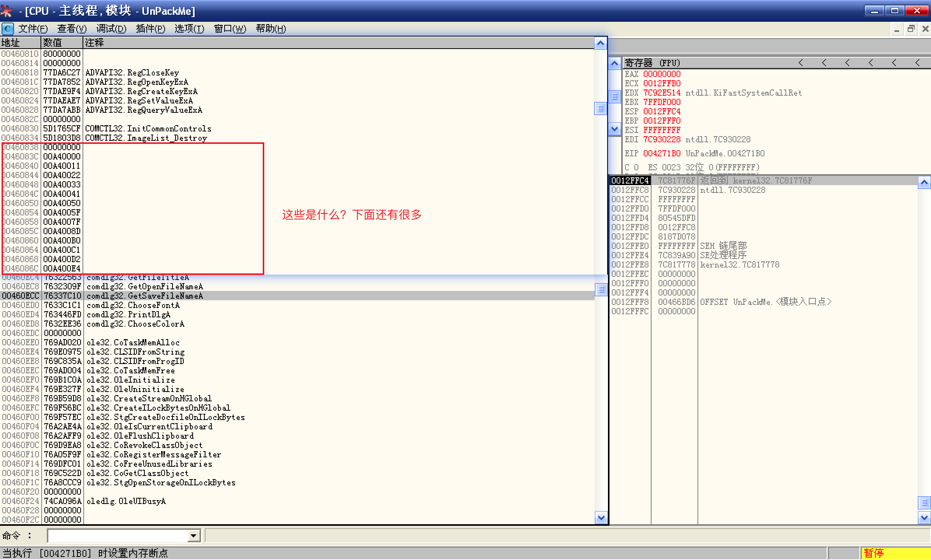Open the 文件(F) menu
931x560 pixels.
(x=33, y=29)
